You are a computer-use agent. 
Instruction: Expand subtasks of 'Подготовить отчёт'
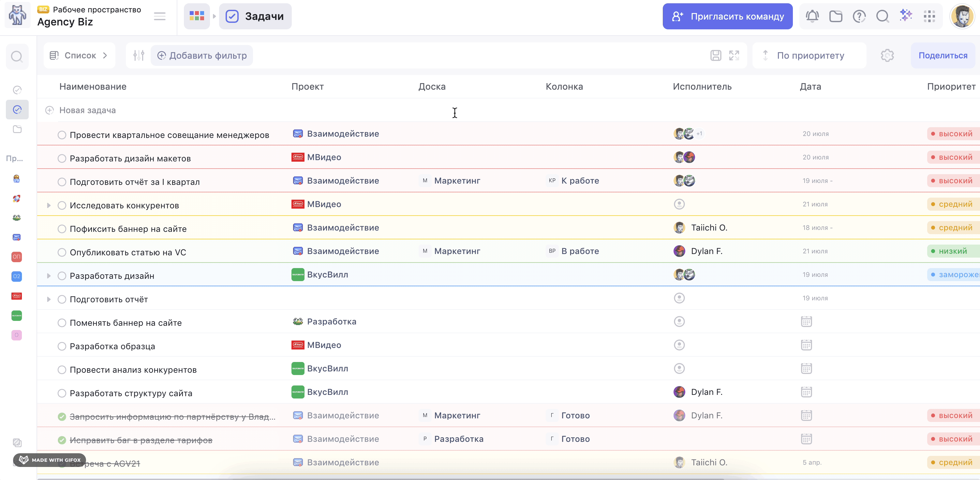(x=49, y=299)
